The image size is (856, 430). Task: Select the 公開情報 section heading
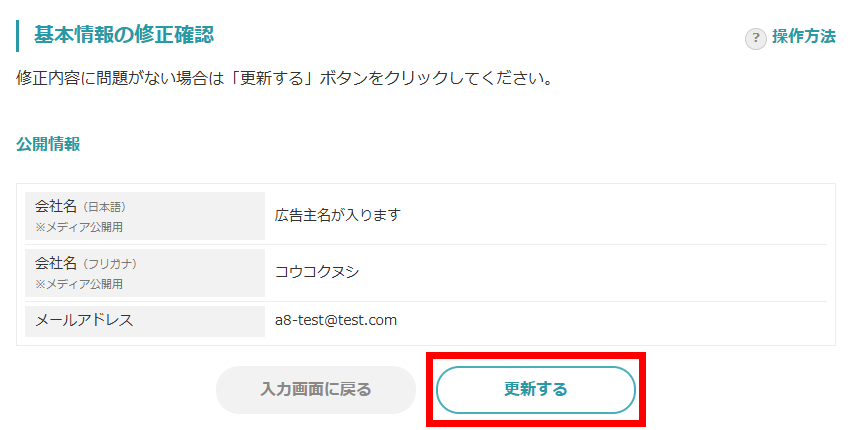coord(48,144)
